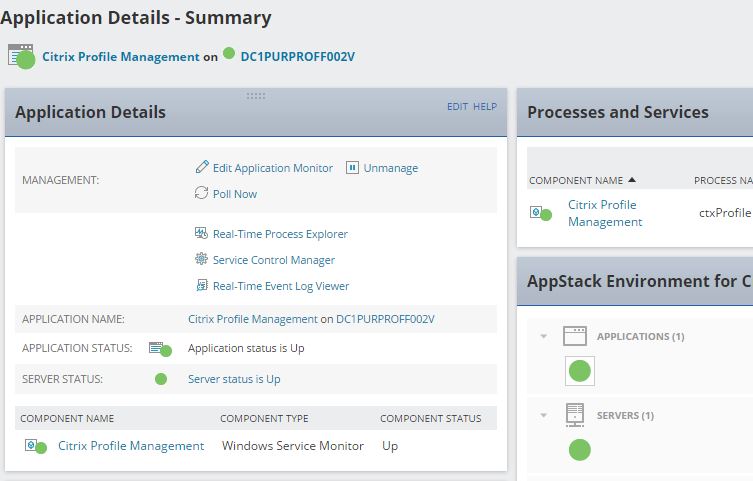Click HELP in Application Details header
Image resolution: width=753 pixels, height=481 pixels.
tap(485, 106)
